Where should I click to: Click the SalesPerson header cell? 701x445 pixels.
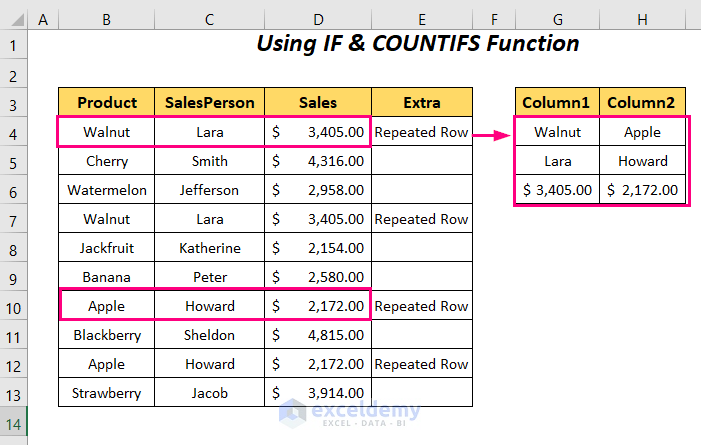click(x=210, y=103)
